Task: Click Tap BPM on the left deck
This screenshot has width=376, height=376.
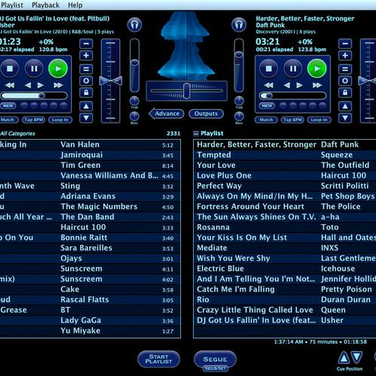Action: click(x=34, y=120)
